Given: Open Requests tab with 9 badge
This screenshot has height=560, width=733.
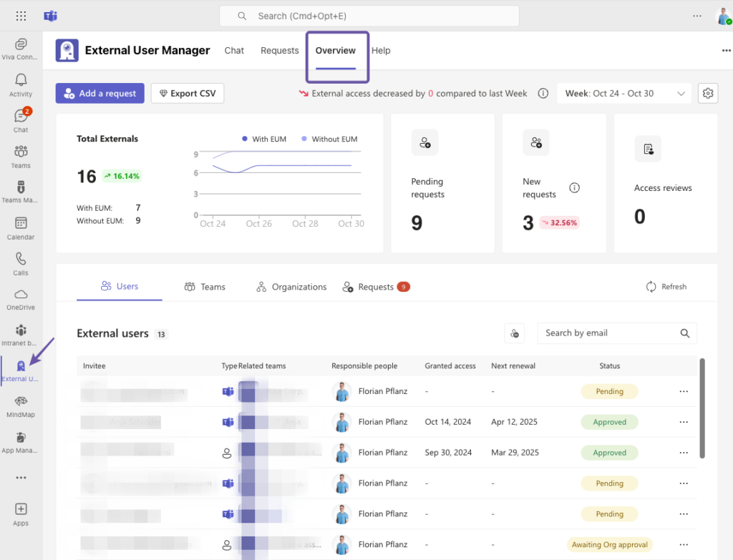Looking at the screenshot, I should click(x=376, y=287).
